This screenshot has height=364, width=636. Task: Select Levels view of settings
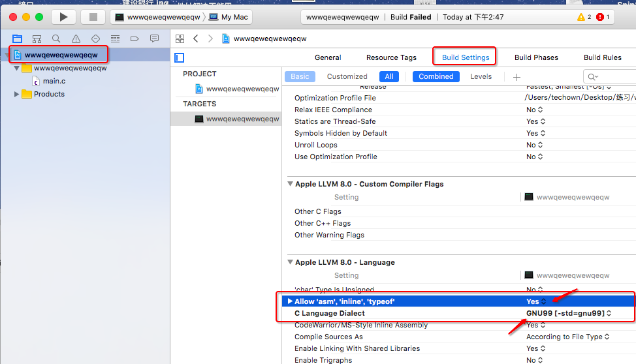(481, 76)
